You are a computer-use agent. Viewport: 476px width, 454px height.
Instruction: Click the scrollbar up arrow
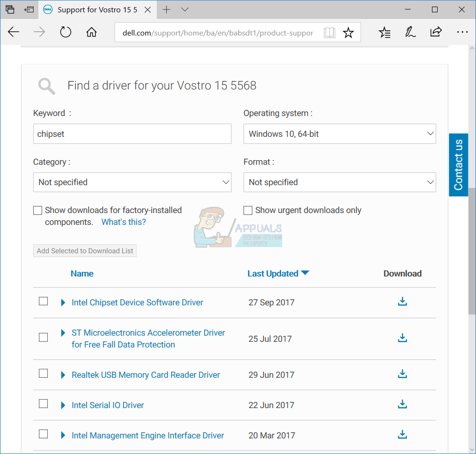click(472, 48)
